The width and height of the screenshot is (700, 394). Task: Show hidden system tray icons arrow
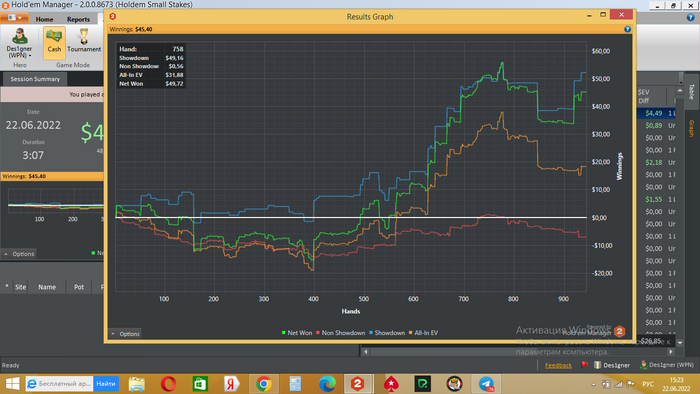(x=593, y=384)
